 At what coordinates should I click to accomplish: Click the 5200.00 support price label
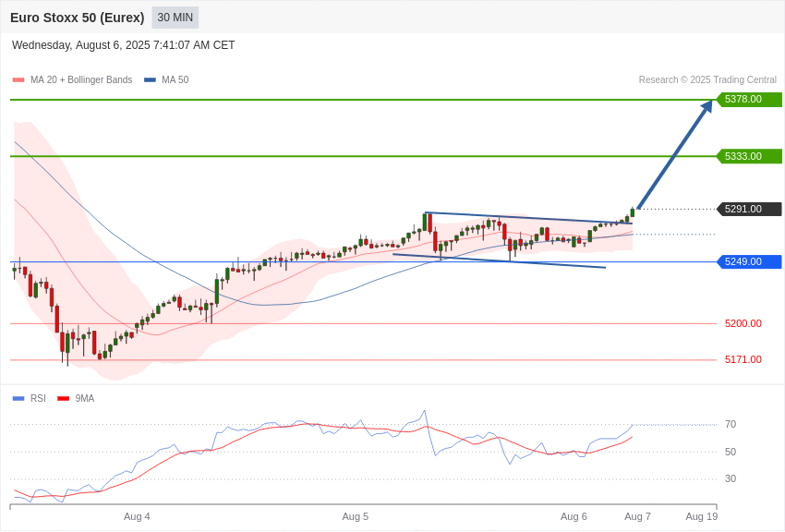[743, 323]
